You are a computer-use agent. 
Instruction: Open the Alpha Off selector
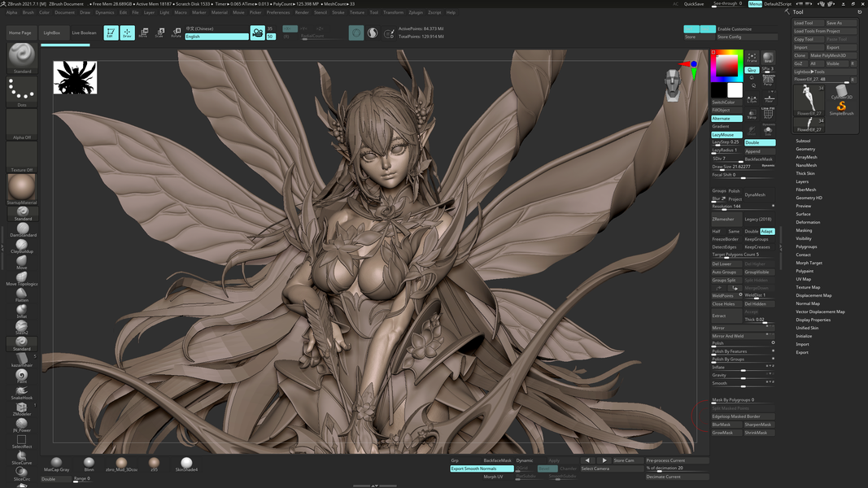[x=22, y=124]
